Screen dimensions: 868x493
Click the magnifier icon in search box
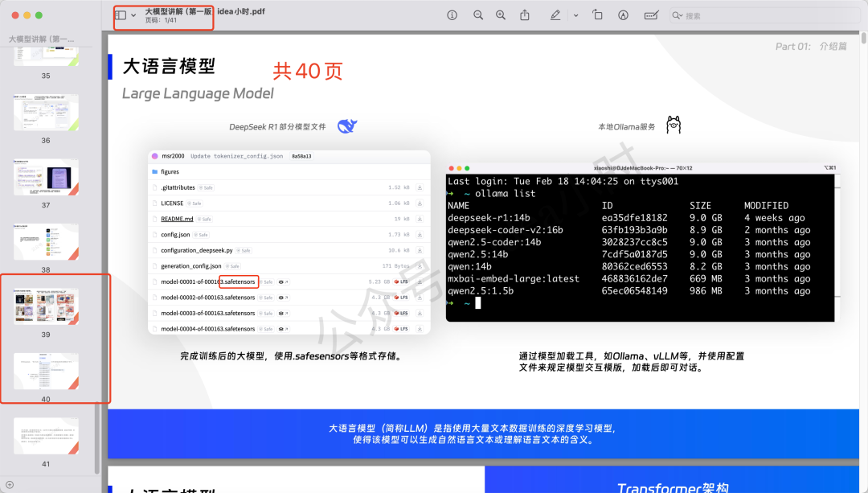678,15
